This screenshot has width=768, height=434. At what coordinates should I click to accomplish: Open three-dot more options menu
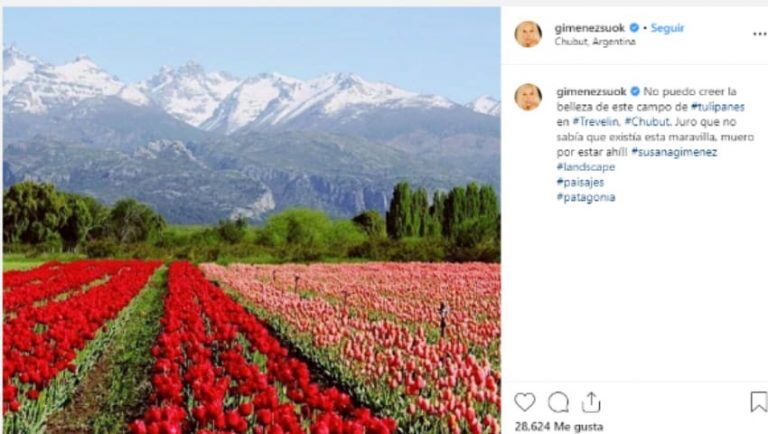click(760, 34)
